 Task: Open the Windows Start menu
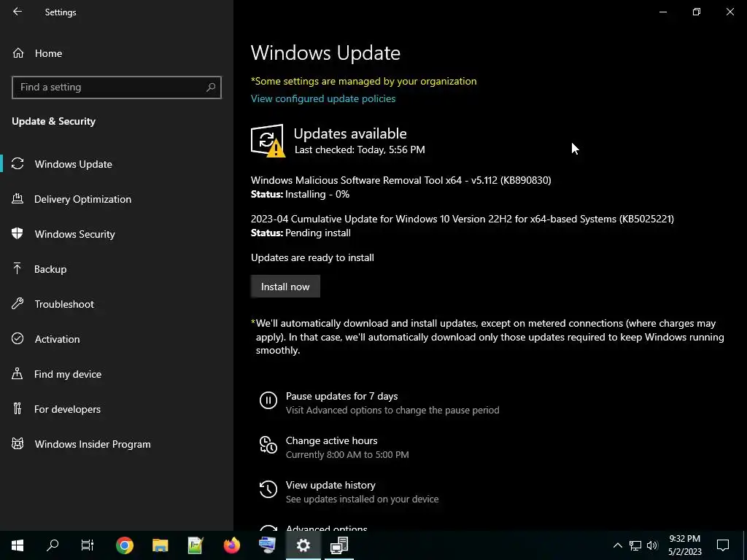click(18, 545)
